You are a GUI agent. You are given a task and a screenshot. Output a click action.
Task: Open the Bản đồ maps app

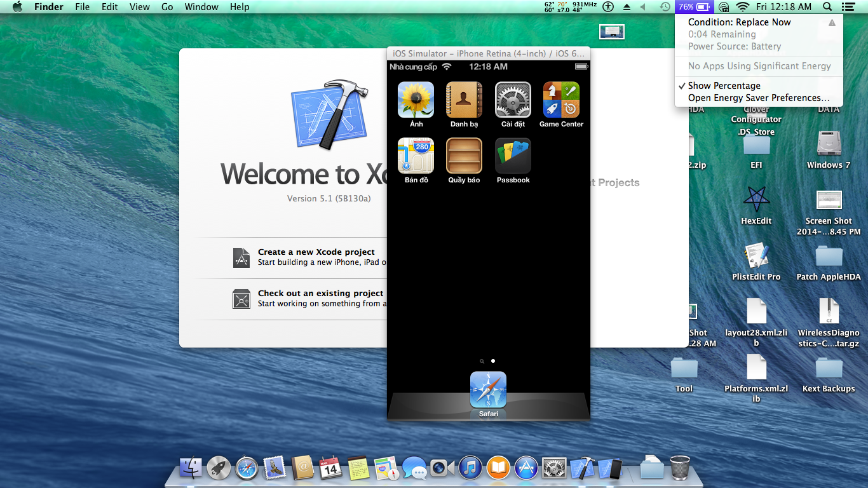click(x=416, y=156)
